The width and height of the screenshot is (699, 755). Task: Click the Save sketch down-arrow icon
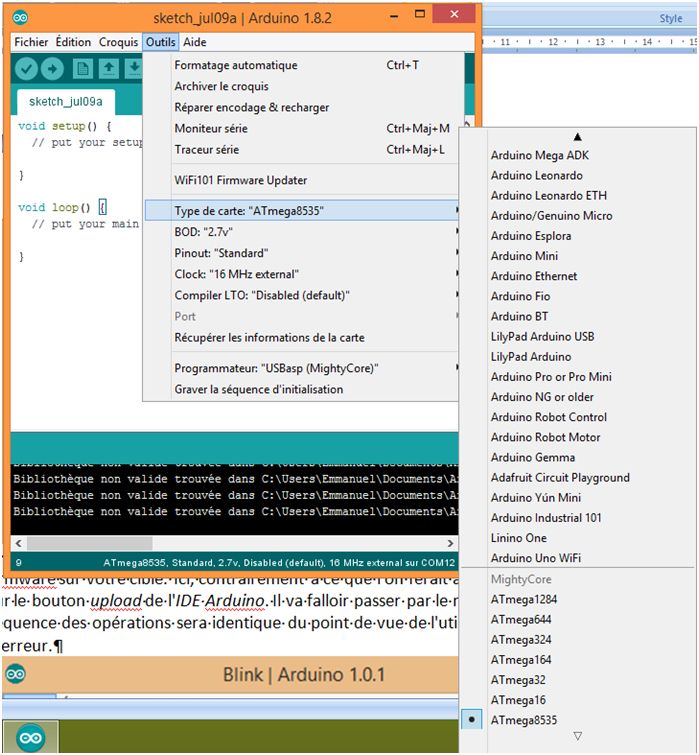(x=134, y=69)
